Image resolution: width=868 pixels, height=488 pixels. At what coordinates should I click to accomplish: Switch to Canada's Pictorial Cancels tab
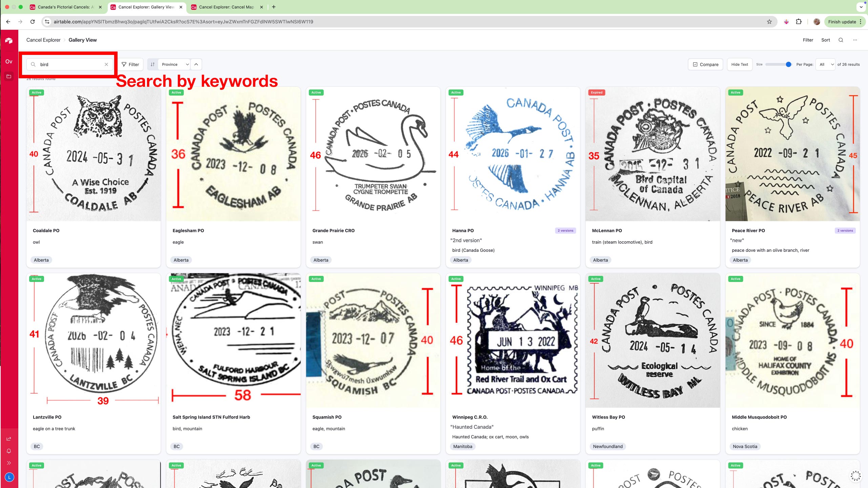(x=64, y=7)
